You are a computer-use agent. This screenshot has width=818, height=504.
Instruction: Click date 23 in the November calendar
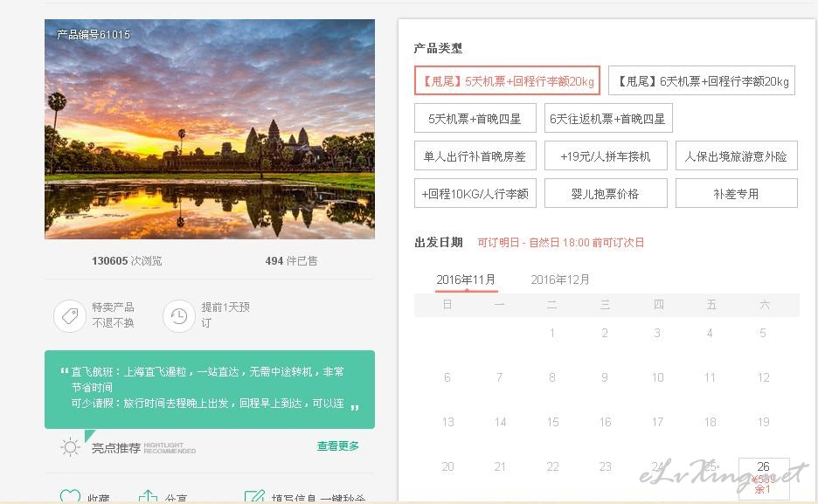[x=605, y=466]
